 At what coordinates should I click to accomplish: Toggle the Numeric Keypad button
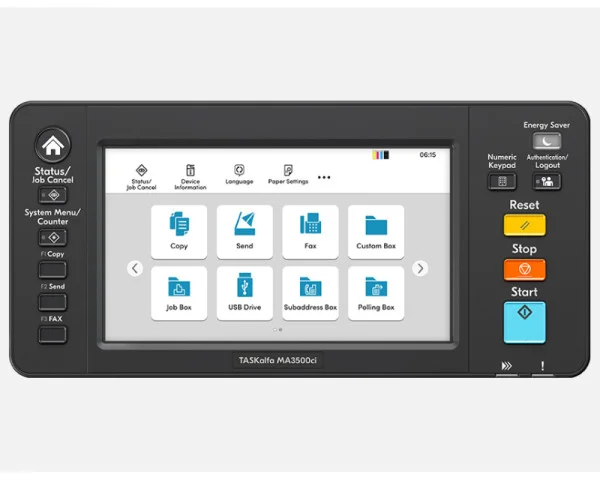tap(502, 181)
